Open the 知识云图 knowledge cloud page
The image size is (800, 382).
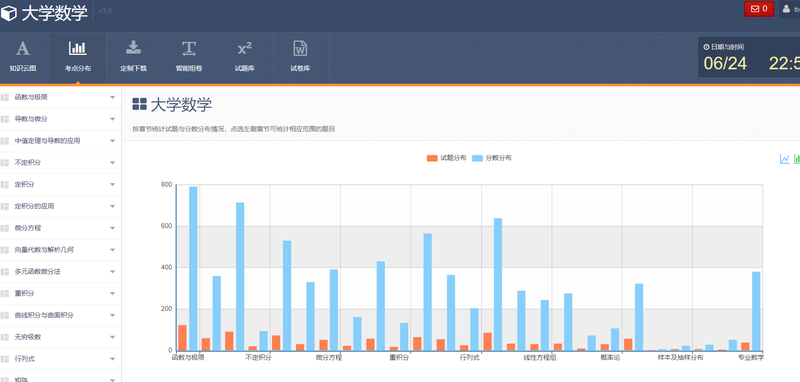point(23,58)
